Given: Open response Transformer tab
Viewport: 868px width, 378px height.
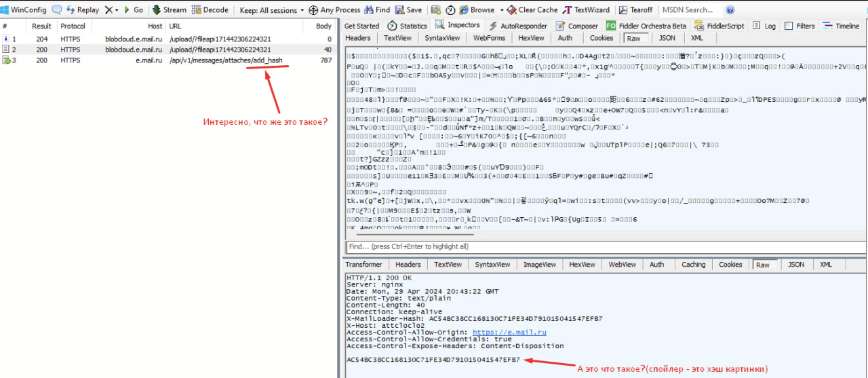Looking at the screenshot, I should pos(364,265).
